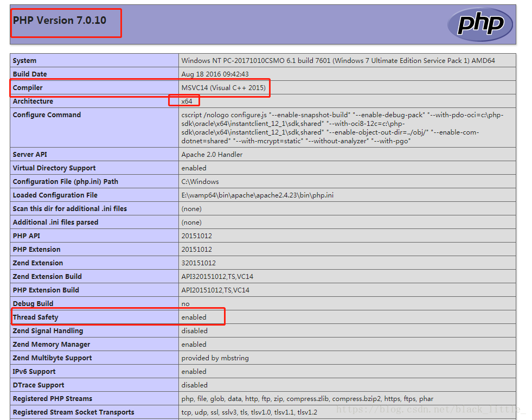Screen dimensions: 532x420
Task: Click the 'Compiler' row label
Action: 28,87
